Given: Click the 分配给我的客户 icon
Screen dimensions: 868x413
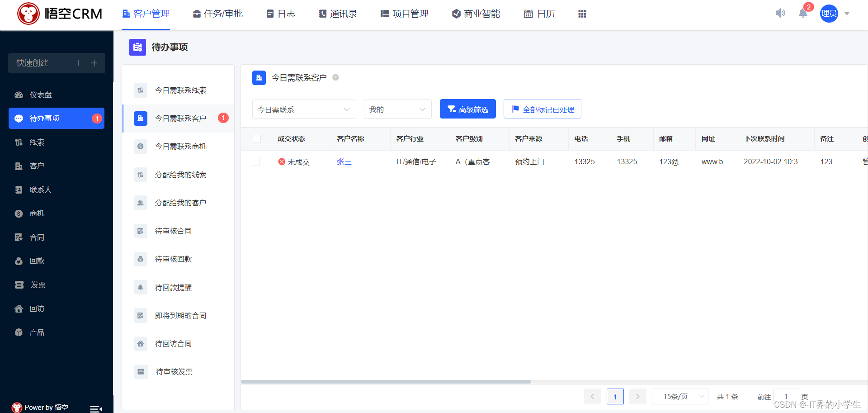Looking at the screenshot, I should pos(141,203).
